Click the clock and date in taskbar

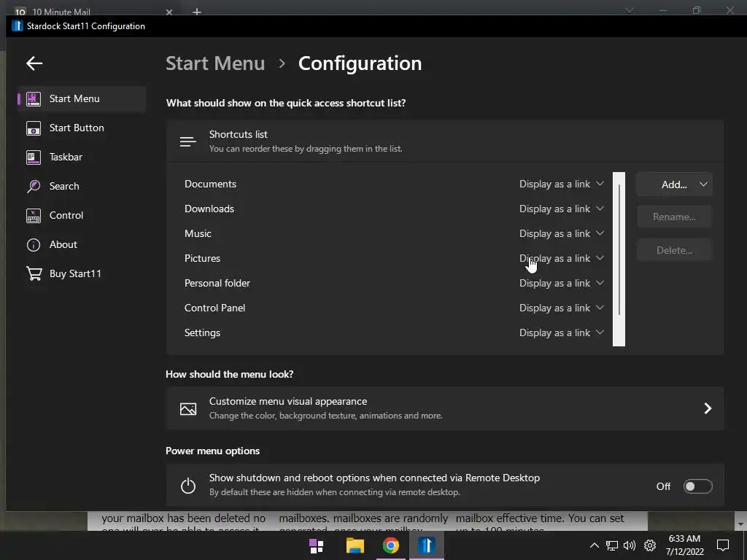(684, 545)
